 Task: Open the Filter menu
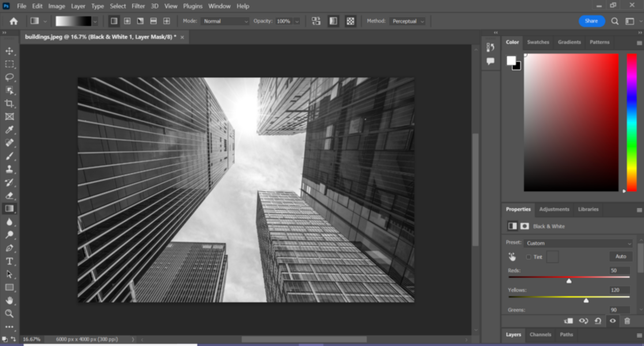(138, 6)
